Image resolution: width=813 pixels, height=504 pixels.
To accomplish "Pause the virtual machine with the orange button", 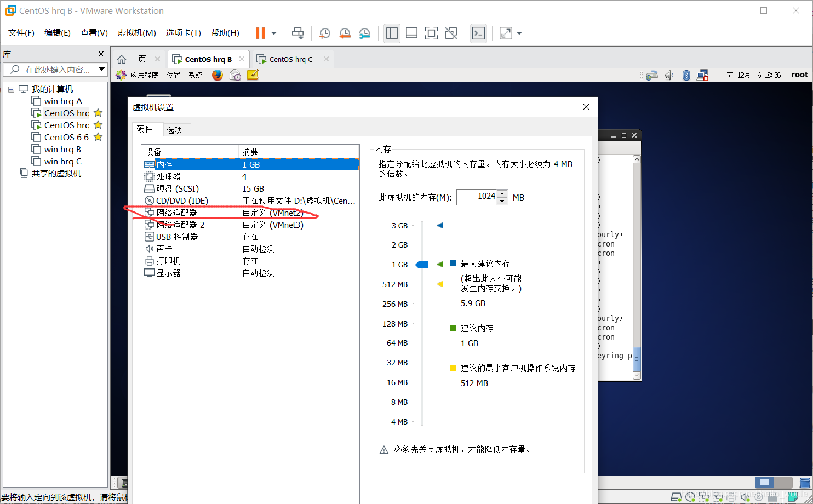I will click(260, 33).
